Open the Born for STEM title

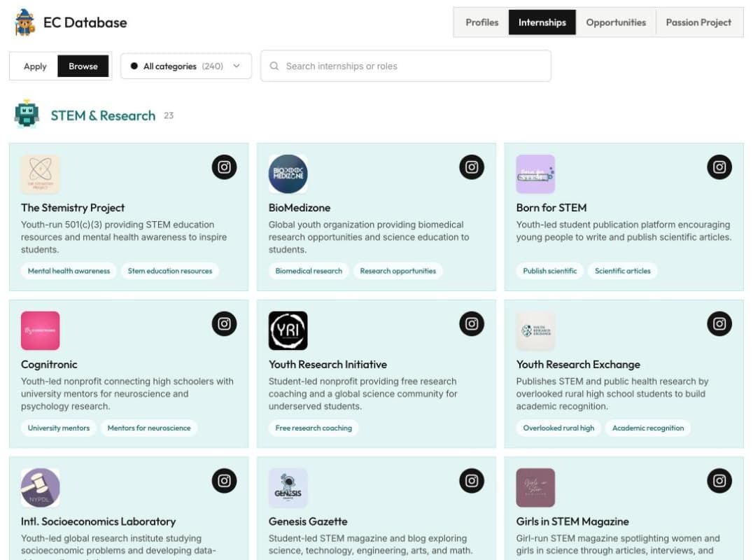[551, 207]
